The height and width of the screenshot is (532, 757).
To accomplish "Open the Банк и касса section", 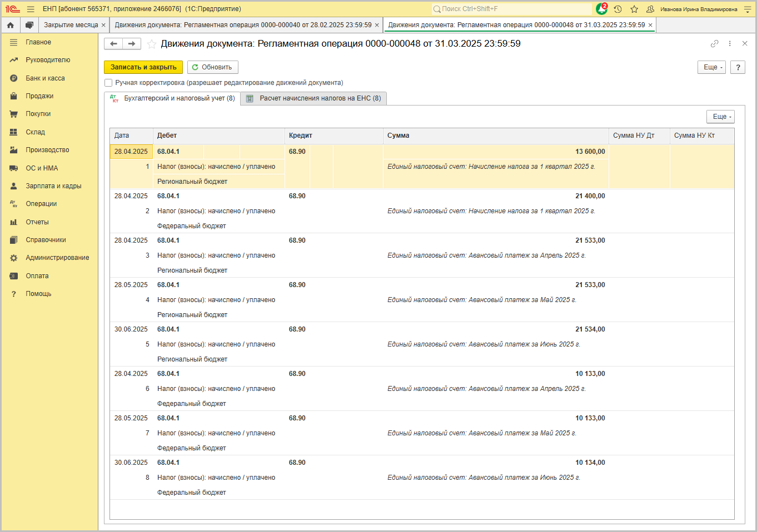I will click(45, 78).
